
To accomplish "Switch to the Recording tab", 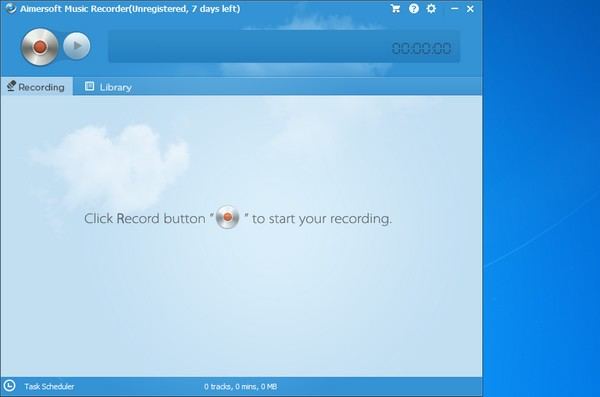I will [36, 87].
